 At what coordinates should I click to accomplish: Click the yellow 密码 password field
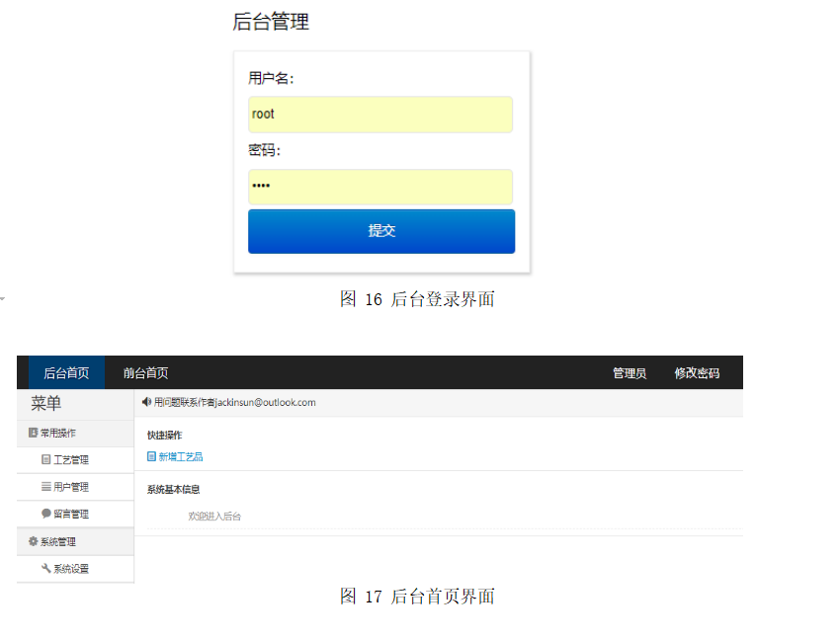click(x=380, y=187)
